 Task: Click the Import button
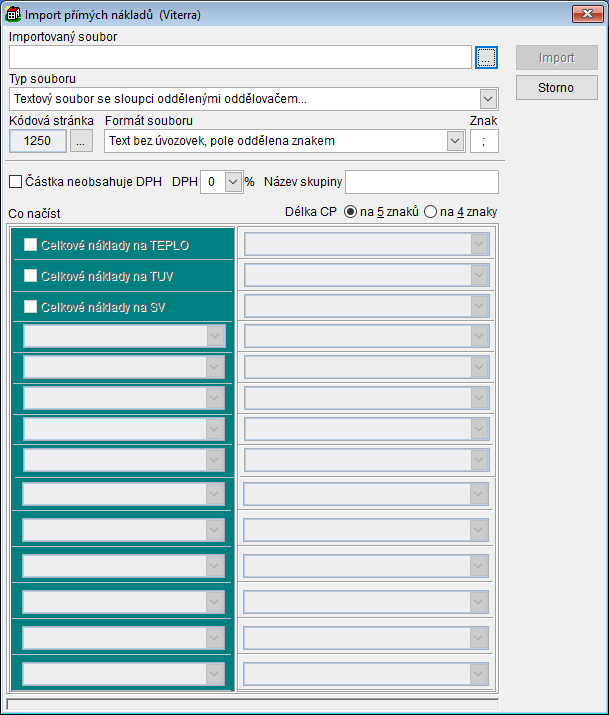point(556,58)
